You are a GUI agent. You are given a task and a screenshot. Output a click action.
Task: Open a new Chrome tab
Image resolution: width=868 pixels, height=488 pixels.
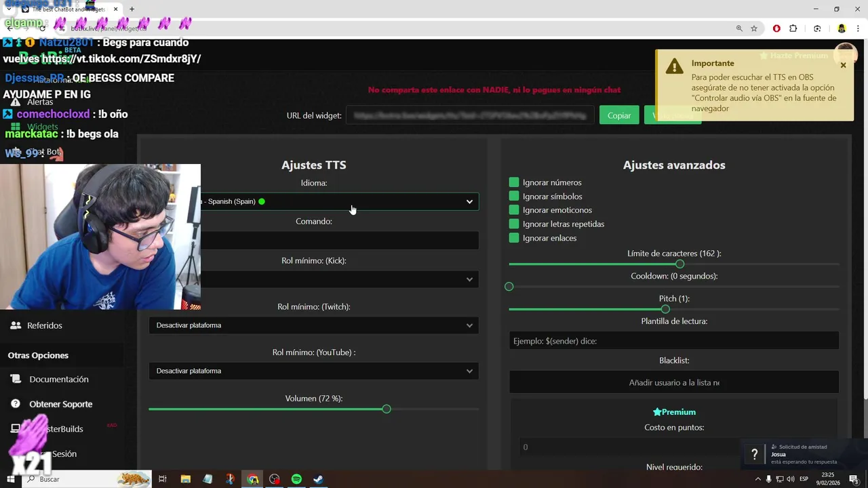click(x=132, y=9)
